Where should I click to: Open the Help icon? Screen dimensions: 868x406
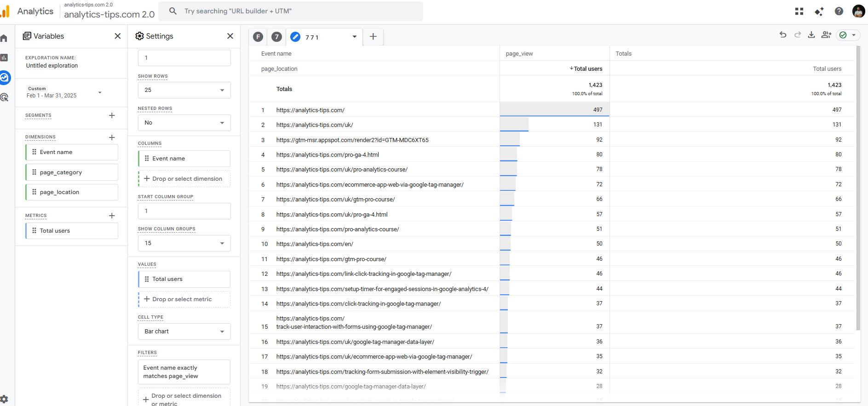click(x=839, y=11)
